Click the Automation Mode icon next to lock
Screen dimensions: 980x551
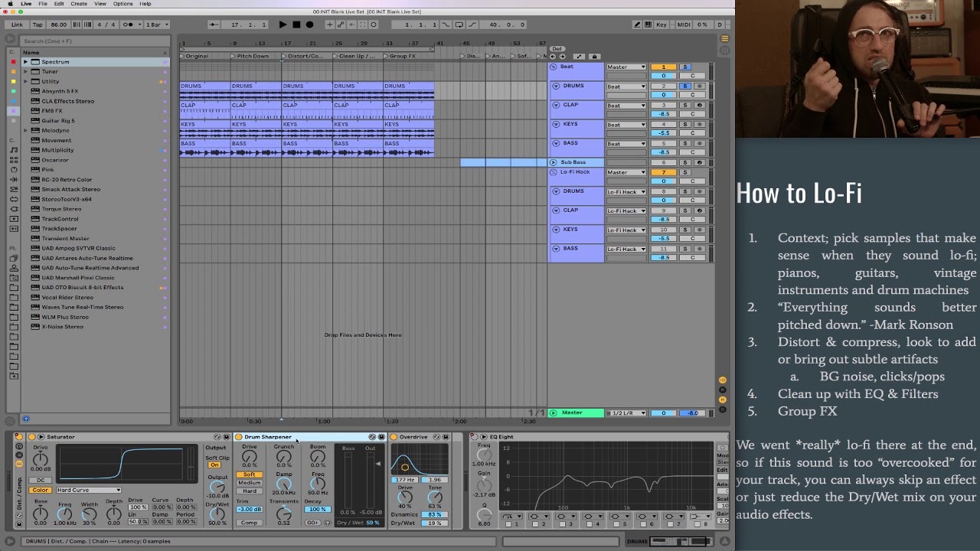[579, 57]
